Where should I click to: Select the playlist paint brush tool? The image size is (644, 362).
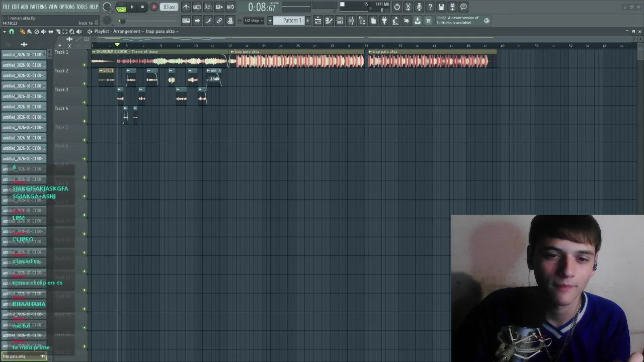[x=29, y=32]
